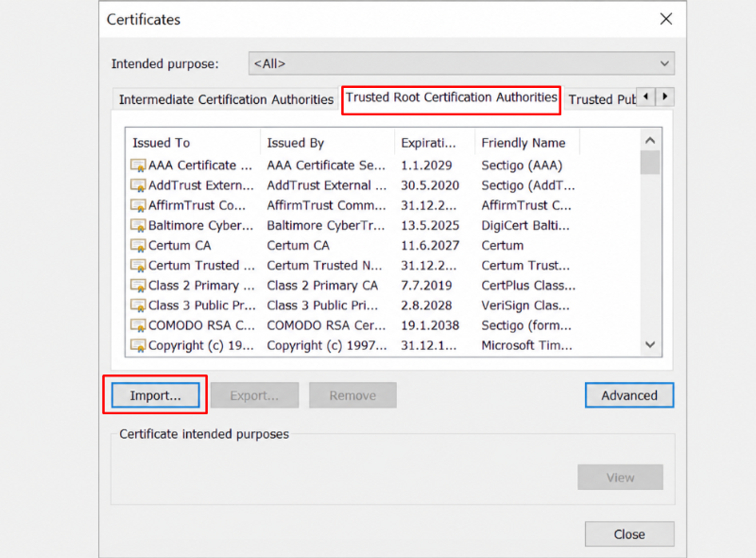Viewport: 756px width, 558px height.
Task: Click the Close button at bottom
Action: [x=629, y=534]
